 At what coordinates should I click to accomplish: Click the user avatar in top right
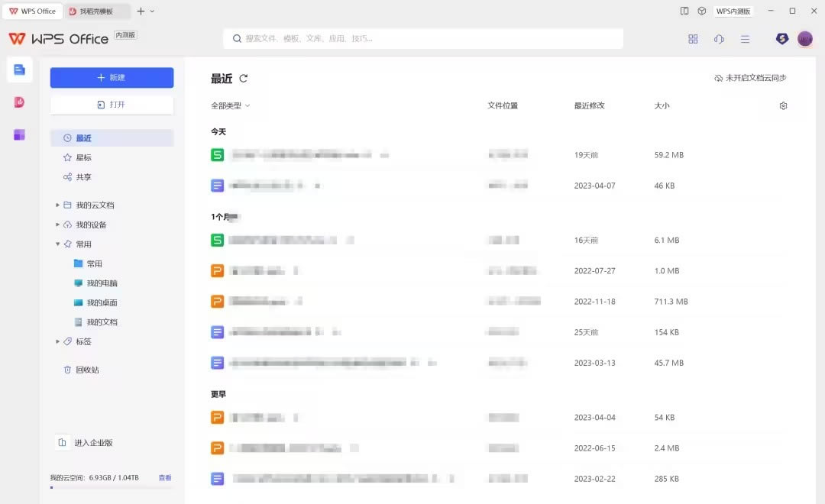(x=804, y=39)
